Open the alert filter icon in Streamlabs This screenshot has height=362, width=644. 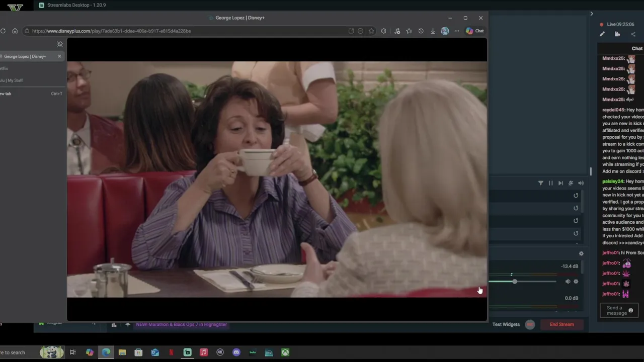click(x=541, y=183)
